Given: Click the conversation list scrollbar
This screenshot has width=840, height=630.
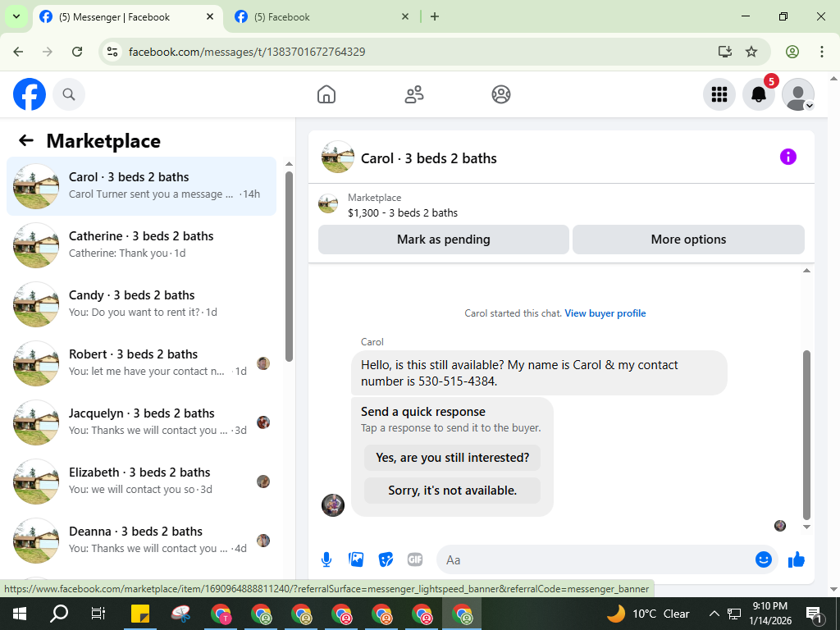Looking at the screenshot, I should coord(290,267).
